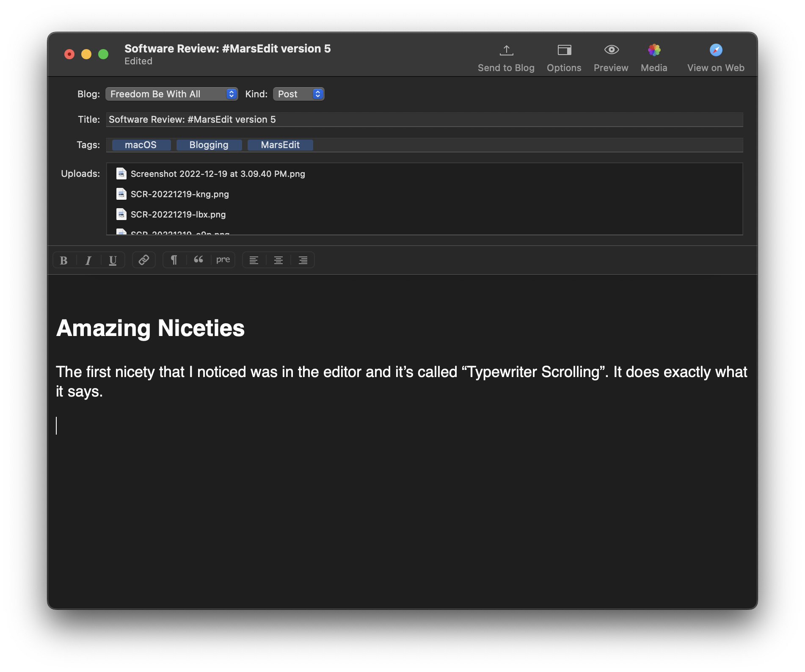Insert a link with chain icon
805x672 pixels.
[144, 260]
